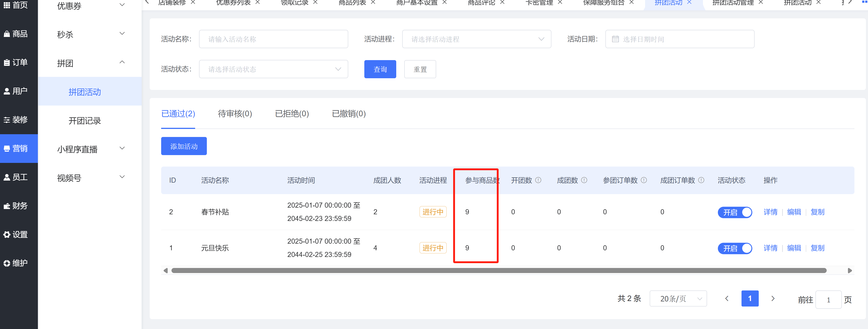The height and width of the screenshot is (329, 868).
Task: Click 编辑 for 春节补贴
Action: coord(794,212)
